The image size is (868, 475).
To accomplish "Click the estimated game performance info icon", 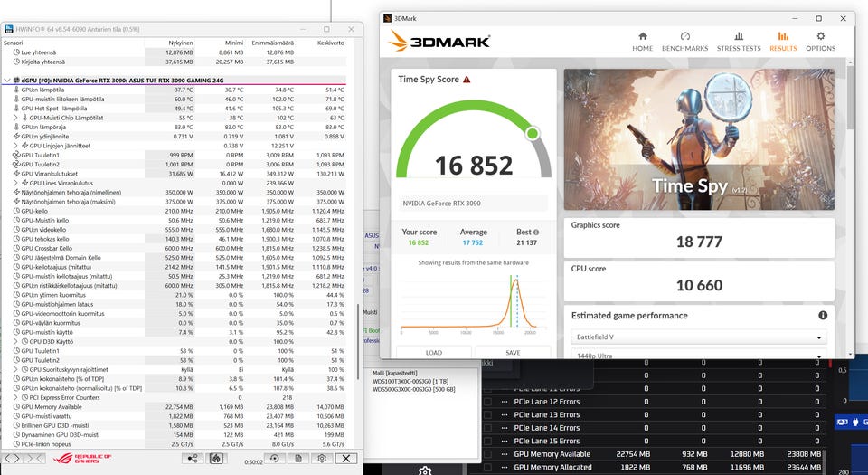I will point(823,315).
